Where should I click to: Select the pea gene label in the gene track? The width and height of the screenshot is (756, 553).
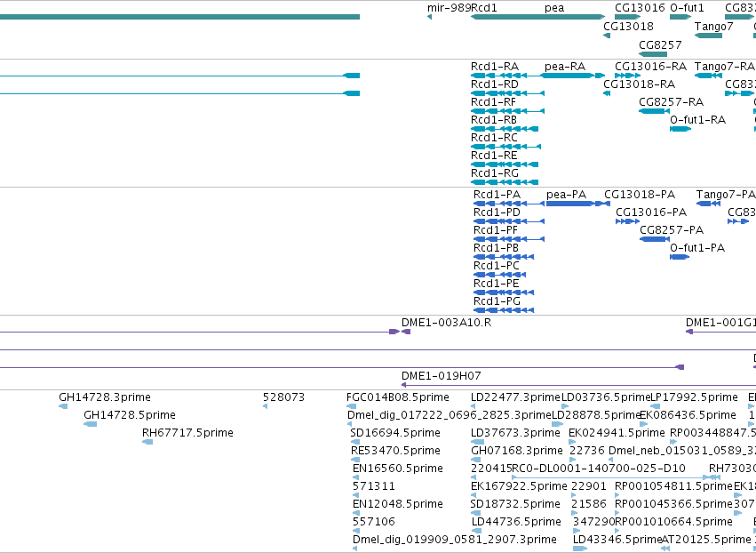[554, 8]
